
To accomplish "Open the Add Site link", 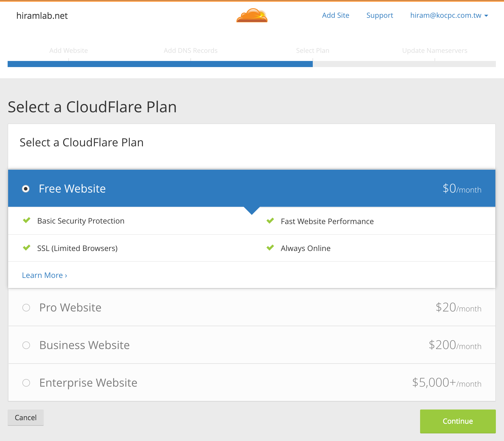I will tap(335, 15).
